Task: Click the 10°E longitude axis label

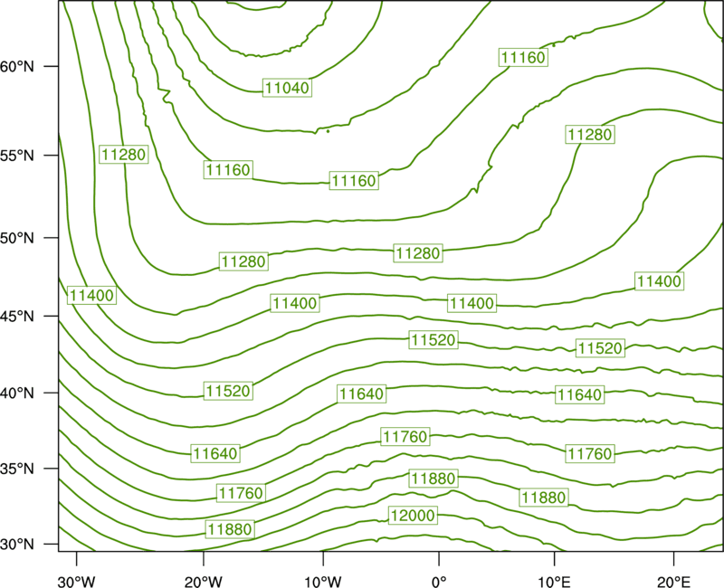Action: point(554,582)
